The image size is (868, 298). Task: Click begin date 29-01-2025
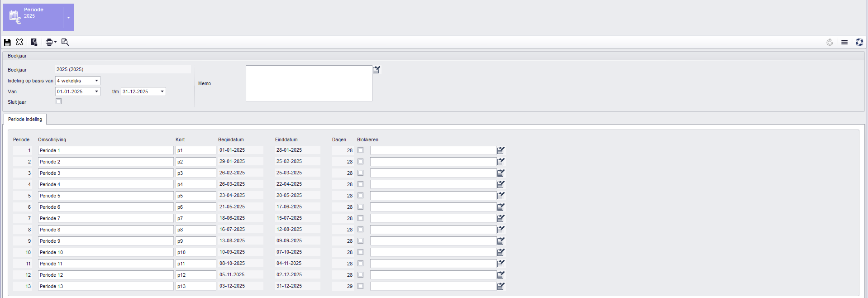pos(240,161)
